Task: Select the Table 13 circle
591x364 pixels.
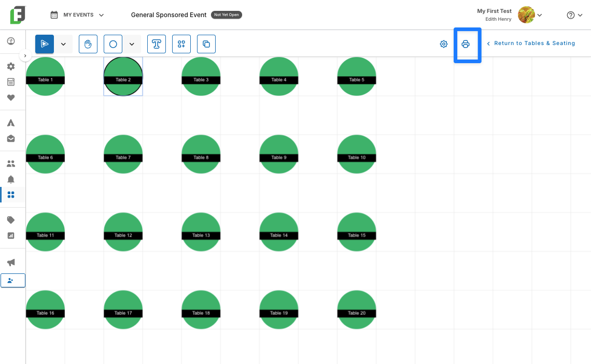Action: [x=201, y=232]
